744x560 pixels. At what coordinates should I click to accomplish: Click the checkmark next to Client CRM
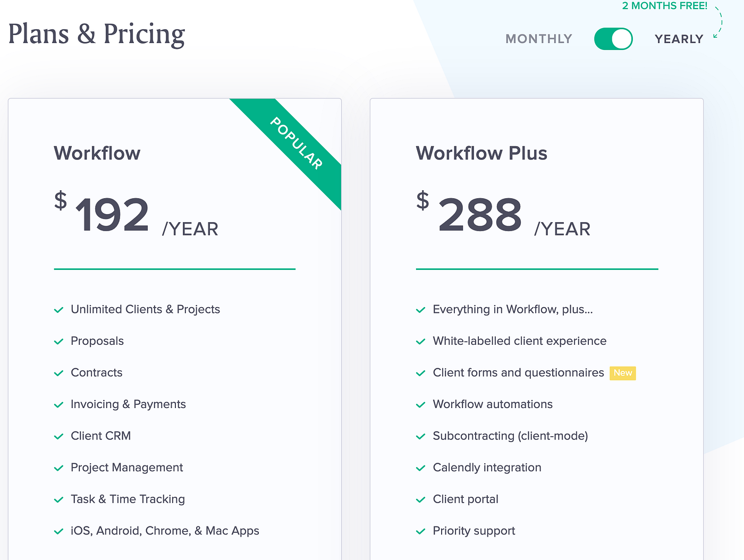point(59,436)
